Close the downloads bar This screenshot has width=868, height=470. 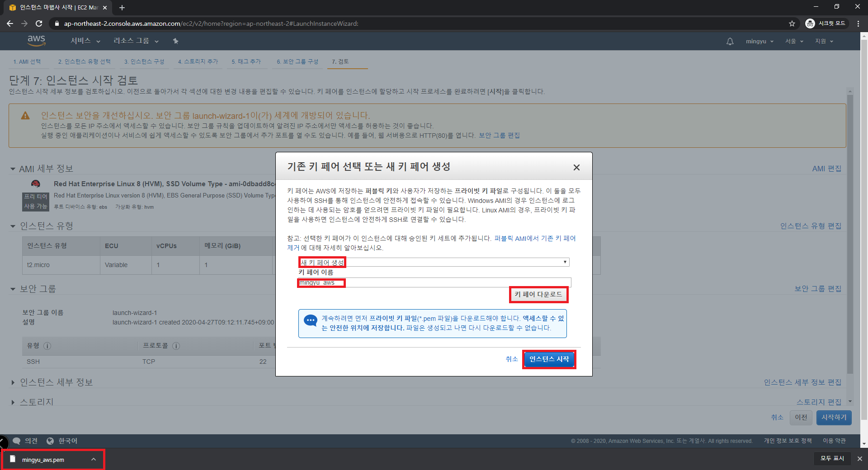point(859,459)
